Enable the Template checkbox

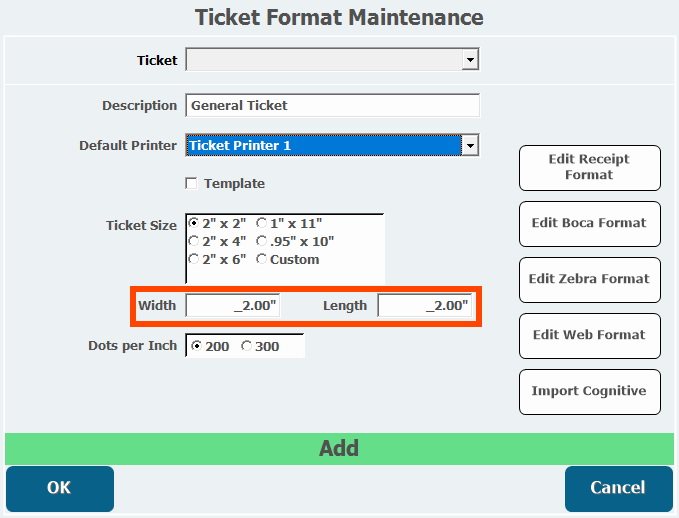pos(191,184)
